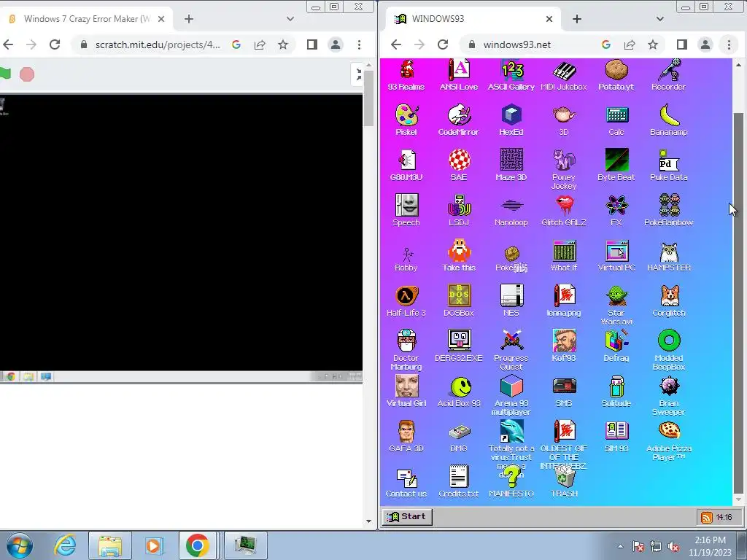Open Piskel paint palette icon
This screenshot has height=560, width=747.
pos(406,120)
